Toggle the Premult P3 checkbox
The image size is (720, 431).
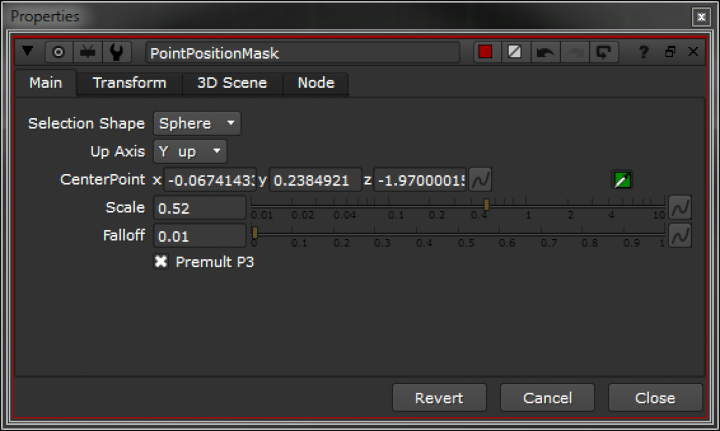[x=161, y=262]
